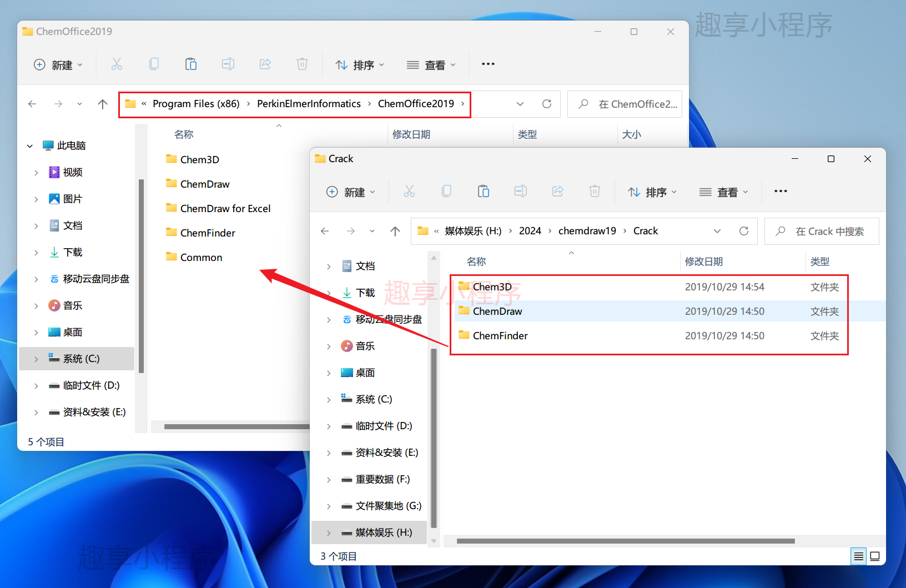906x588 pixels.
Task: Switch Crack window to details view icon
Action: click(858, 556)
